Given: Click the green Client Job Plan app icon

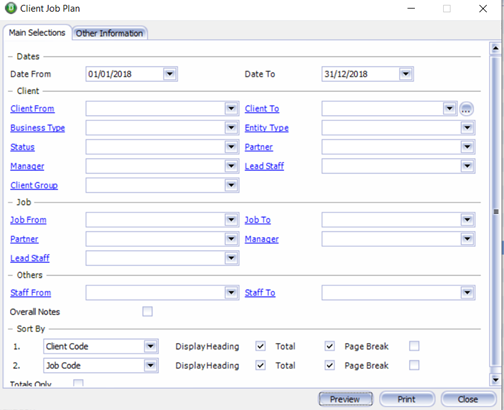Looking at the screenshot, I should (11, 8).
